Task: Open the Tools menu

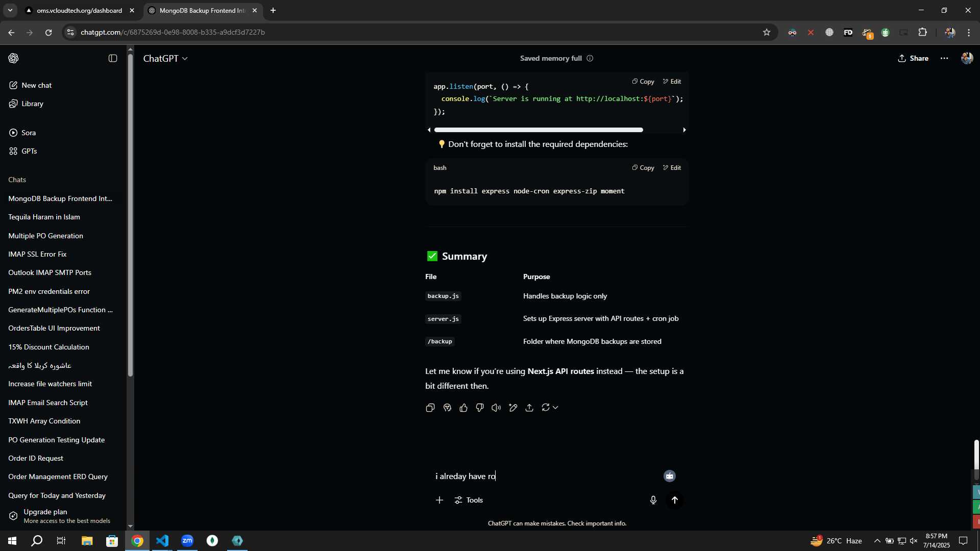Action: (469, 500)
